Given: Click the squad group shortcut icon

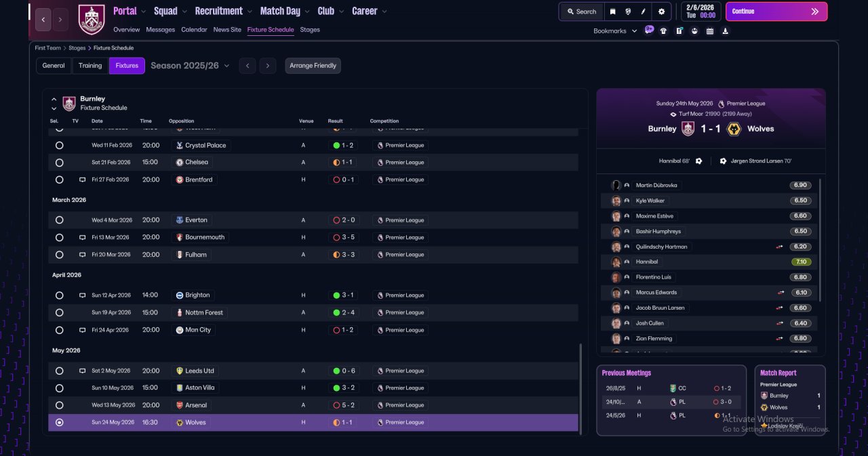Looking at the screenshot, I should [694, 30].
